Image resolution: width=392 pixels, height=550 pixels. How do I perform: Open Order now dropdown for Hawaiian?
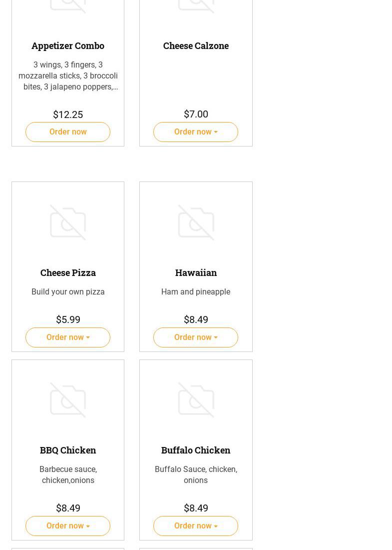[x=196, y=337]
